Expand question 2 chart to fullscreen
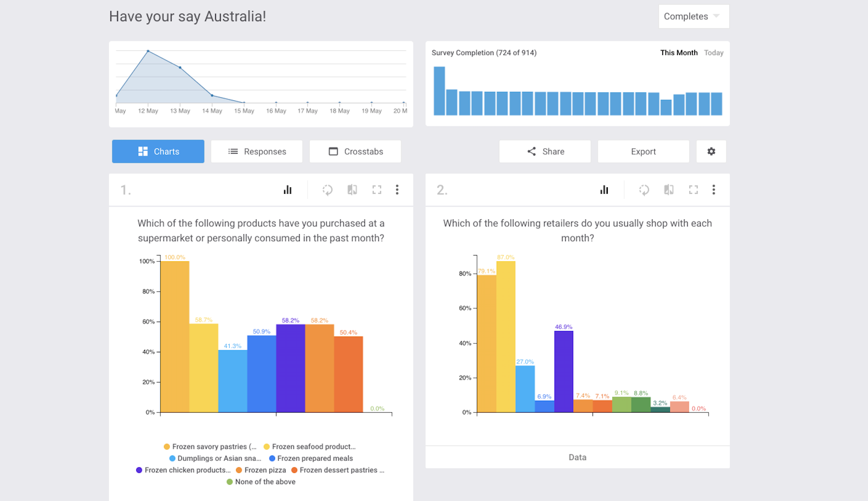 [693, 190]
